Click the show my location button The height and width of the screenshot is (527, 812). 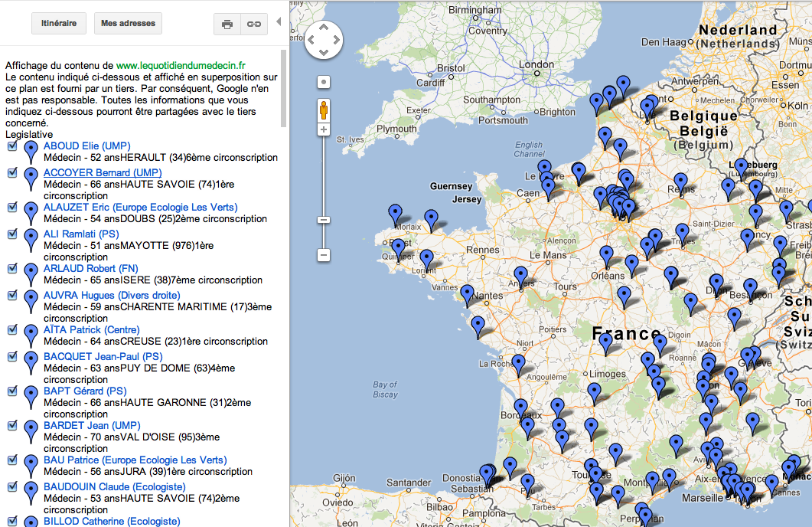tap(324, 82)
